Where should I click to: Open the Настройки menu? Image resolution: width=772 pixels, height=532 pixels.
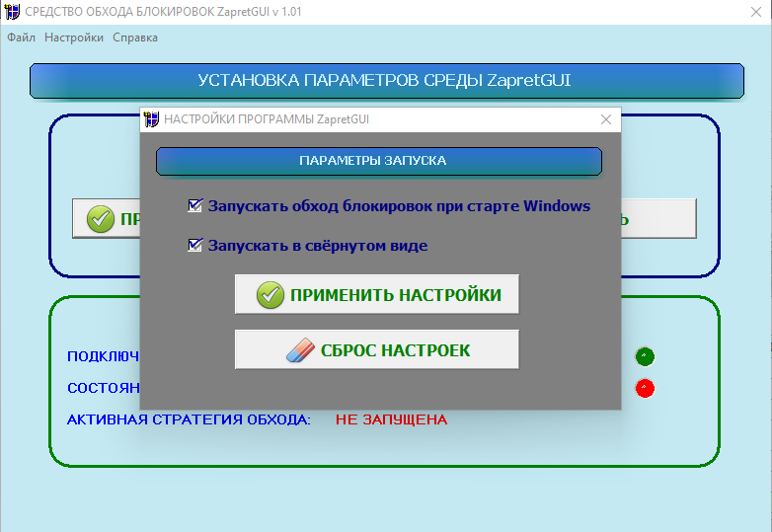[74, 38]
